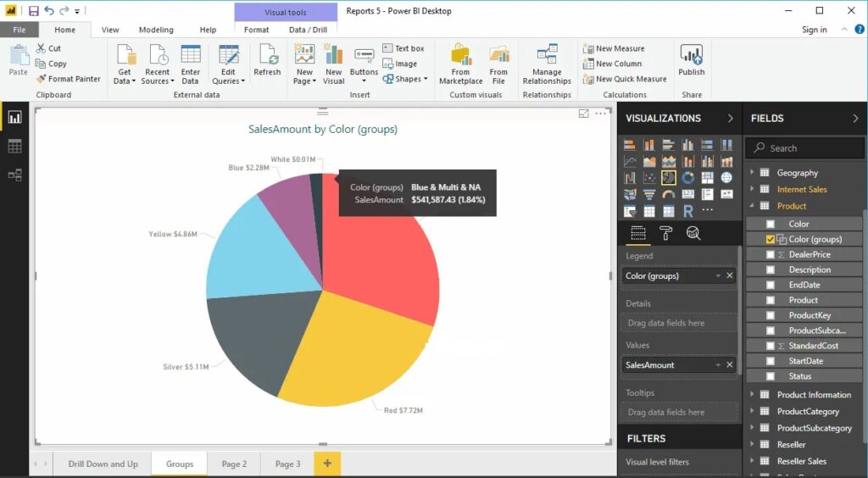Screen dimensions: 868x478
Task: Add a new page with plus button
Action: [x=327, y=464]
